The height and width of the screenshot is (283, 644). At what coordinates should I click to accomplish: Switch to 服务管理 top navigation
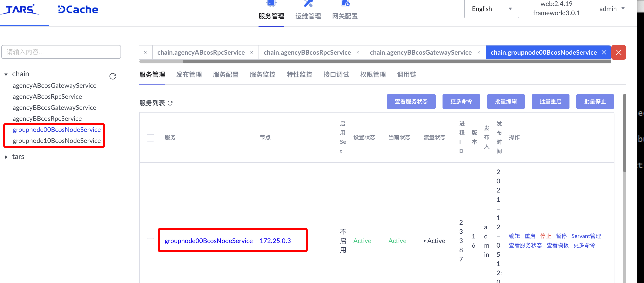271,16
